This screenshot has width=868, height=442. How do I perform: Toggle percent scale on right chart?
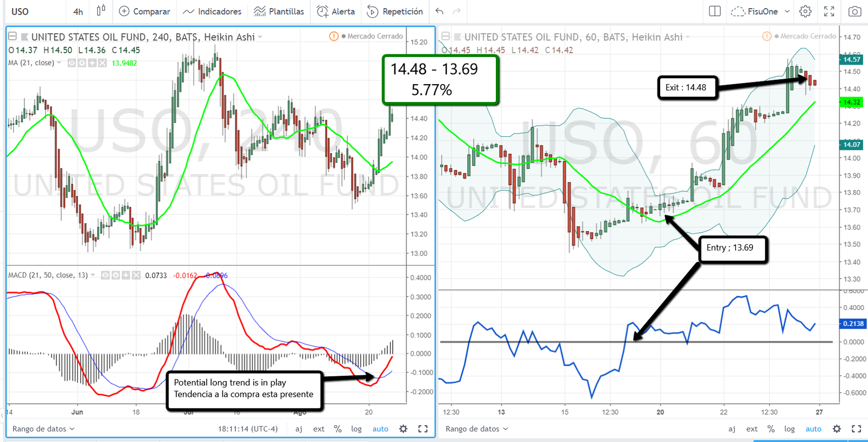tap(771, 429)
